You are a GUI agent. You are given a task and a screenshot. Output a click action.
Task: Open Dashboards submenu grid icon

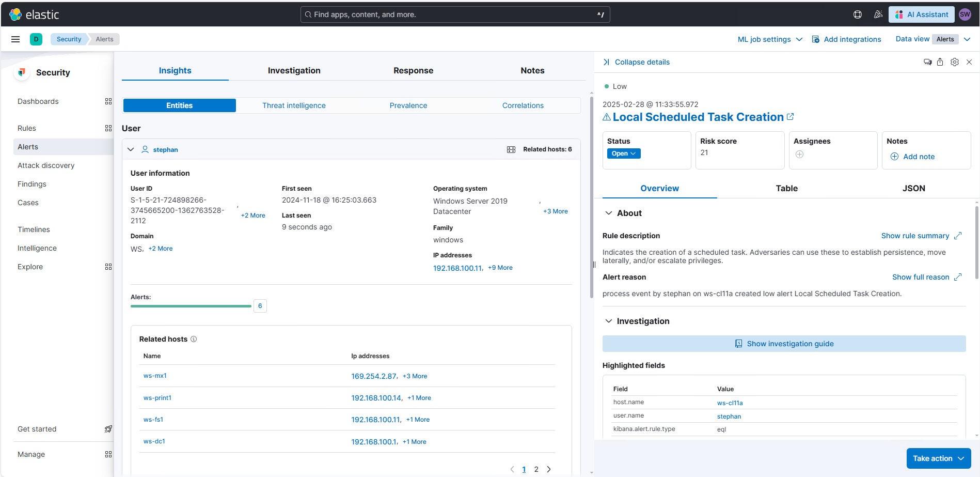pyautogui.click(x=108, y=101)
